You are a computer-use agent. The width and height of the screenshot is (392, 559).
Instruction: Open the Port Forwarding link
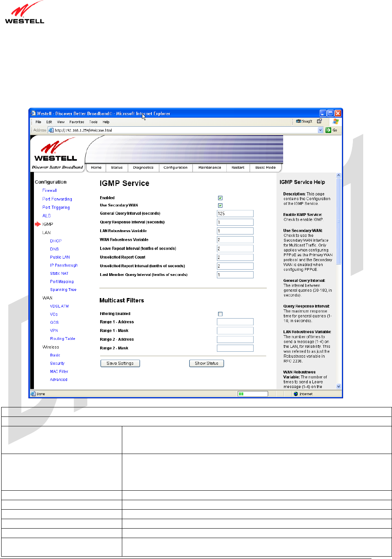pyautogui.click(x=57, y=199)
